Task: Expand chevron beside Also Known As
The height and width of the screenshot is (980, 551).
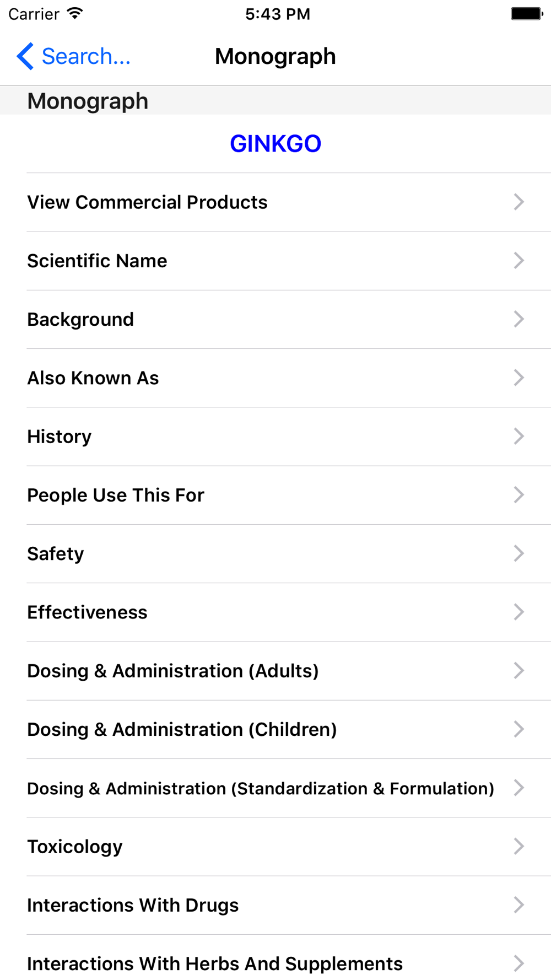Action: pyautogui.click(x=518, y=378)
